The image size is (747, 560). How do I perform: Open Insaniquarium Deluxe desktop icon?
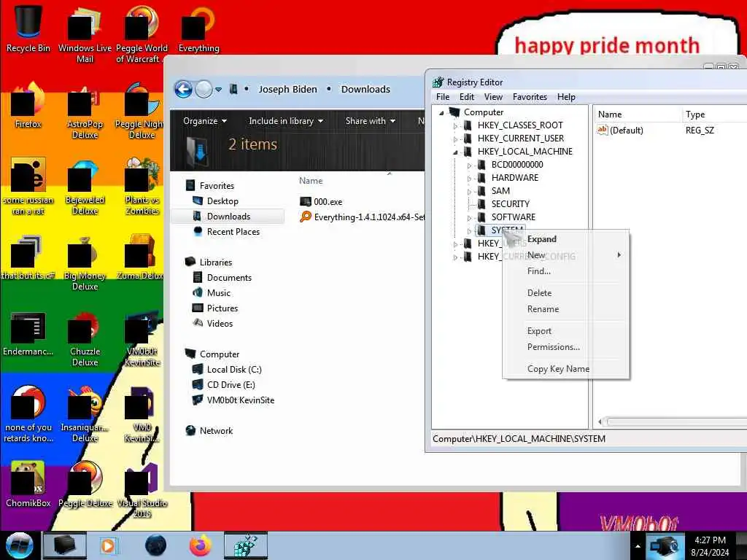pos(85,414)
